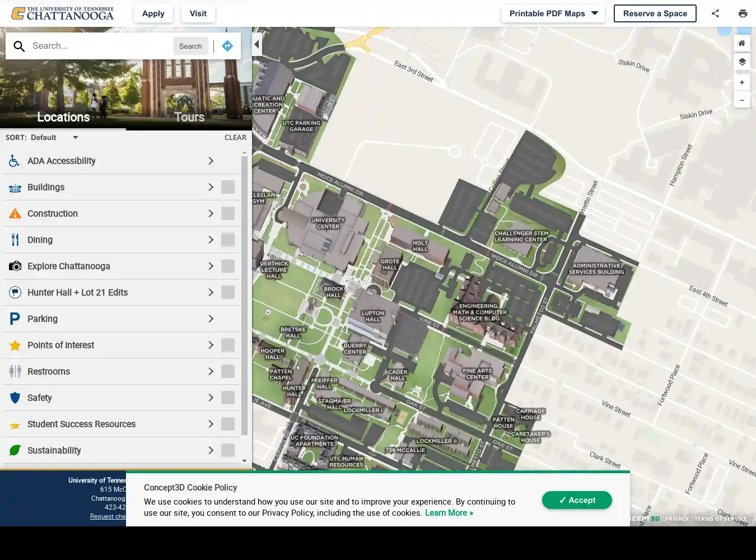756x560 pixels.
Task: Click the directions arrow icon beside Search
Action: 227,46
